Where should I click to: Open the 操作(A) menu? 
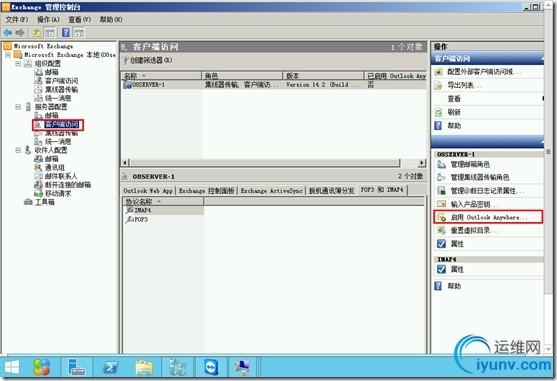48,20
